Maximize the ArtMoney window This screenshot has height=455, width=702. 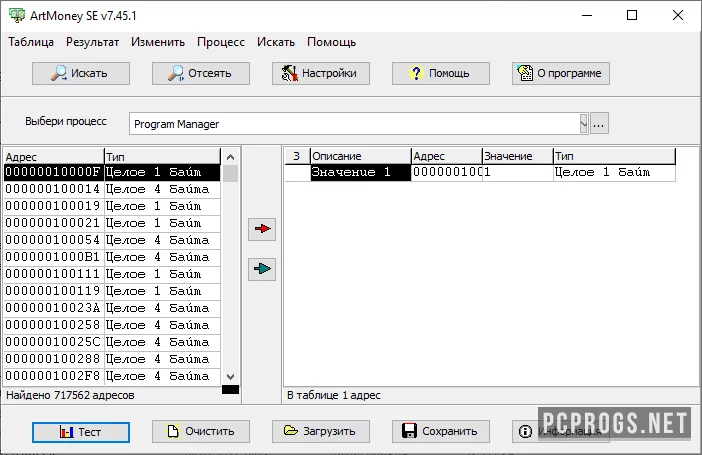point(632,15)
